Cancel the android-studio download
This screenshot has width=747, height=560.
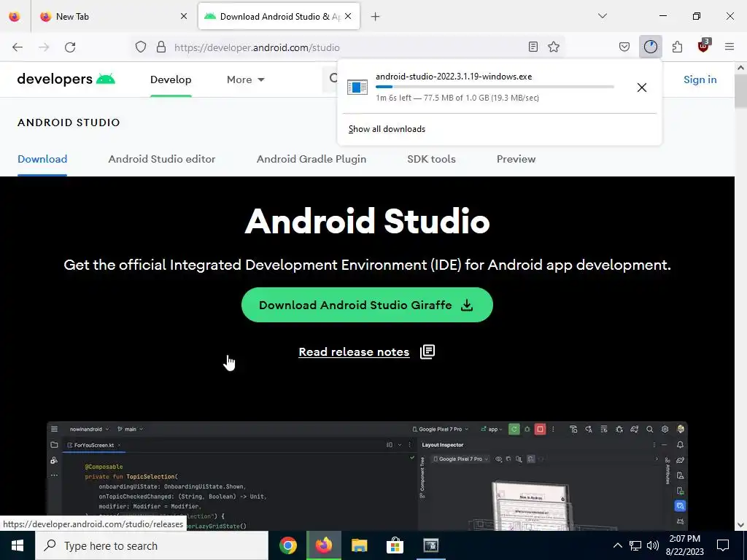point(642,87)
